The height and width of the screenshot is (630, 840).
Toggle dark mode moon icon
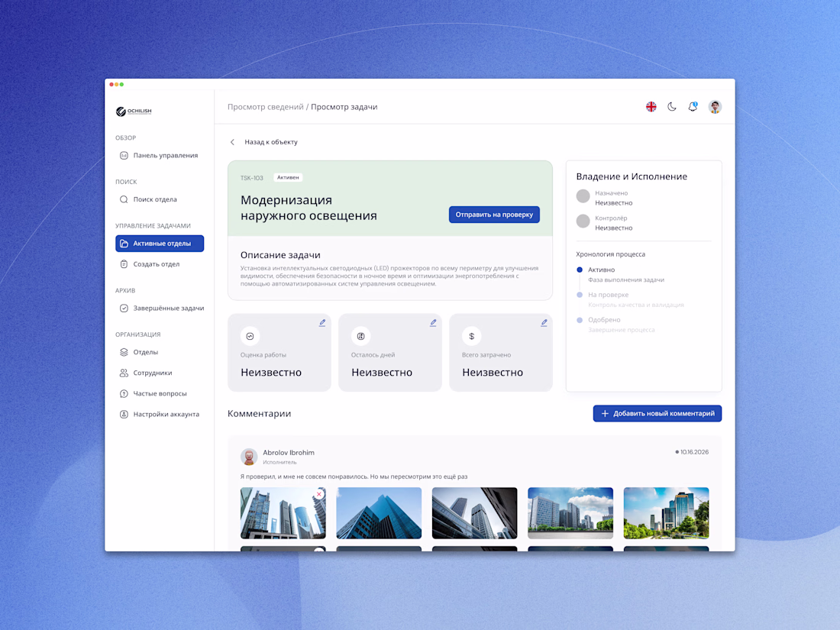[x=672, y=107]
